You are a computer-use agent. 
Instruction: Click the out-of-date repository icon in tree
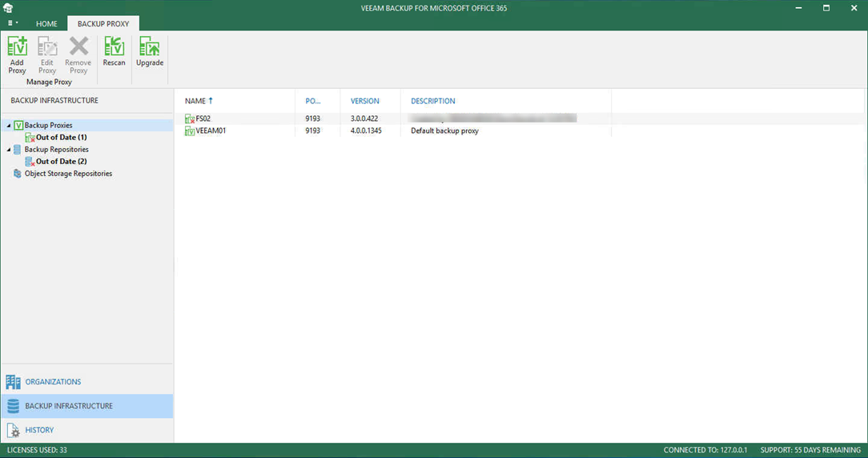pyautogui.click(x=30, y=162)
